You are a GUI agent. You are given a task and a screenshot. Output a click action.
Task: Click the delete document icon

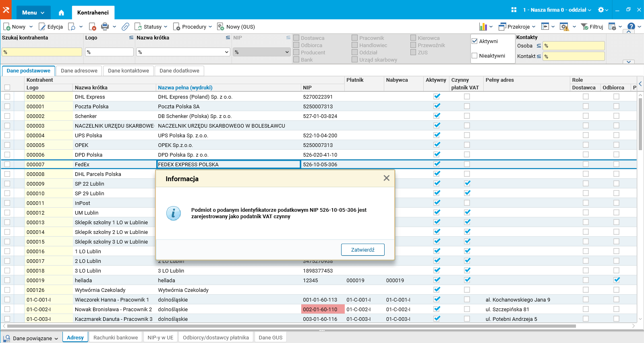92,27
